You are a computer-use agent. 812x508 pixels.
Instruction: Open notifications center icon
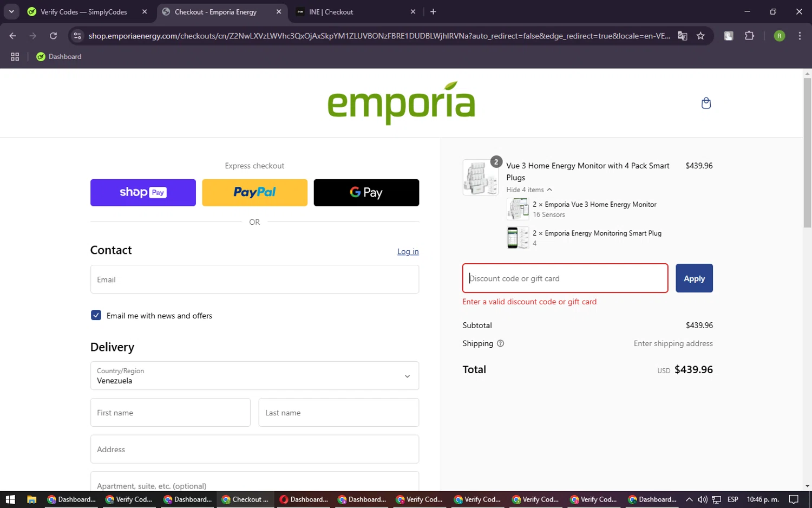(794, 499)
